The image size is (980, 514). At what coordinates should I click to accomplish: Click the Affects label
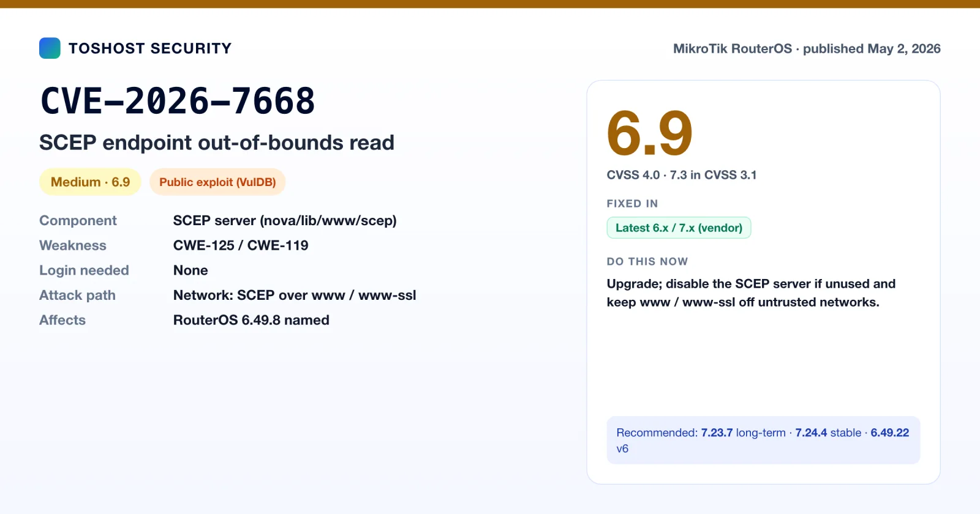62,320
